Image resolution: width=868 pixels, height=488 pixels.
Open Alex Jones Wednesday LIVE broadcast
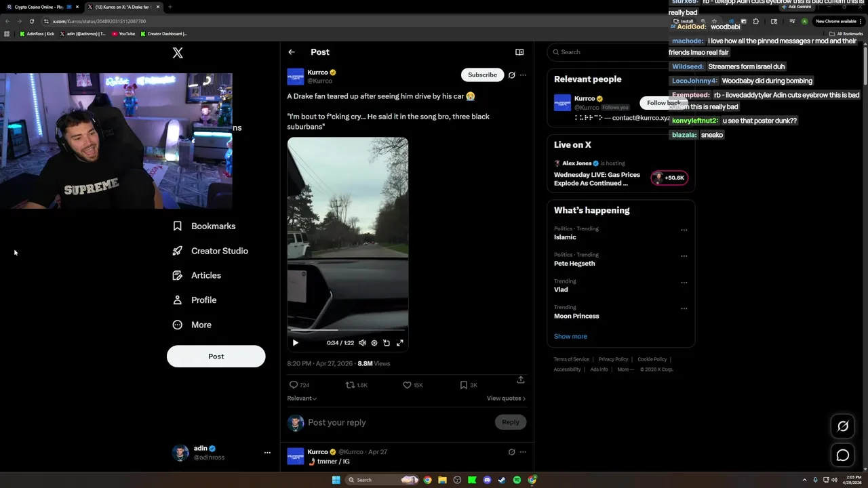click(x=597, y=179)
